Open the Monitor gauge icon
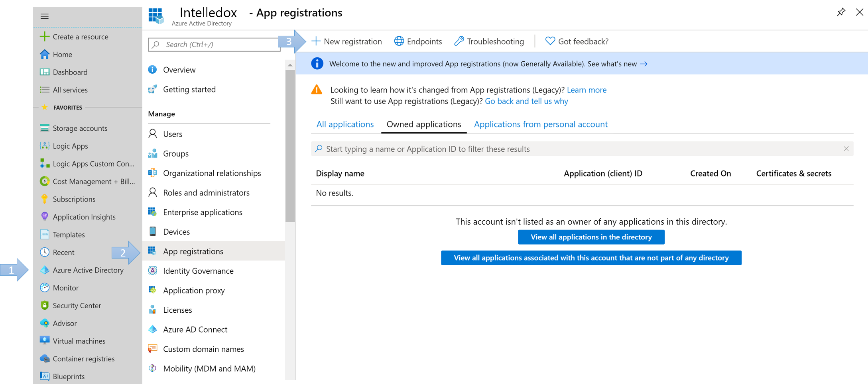868x384 pixels. coord(45,288)
